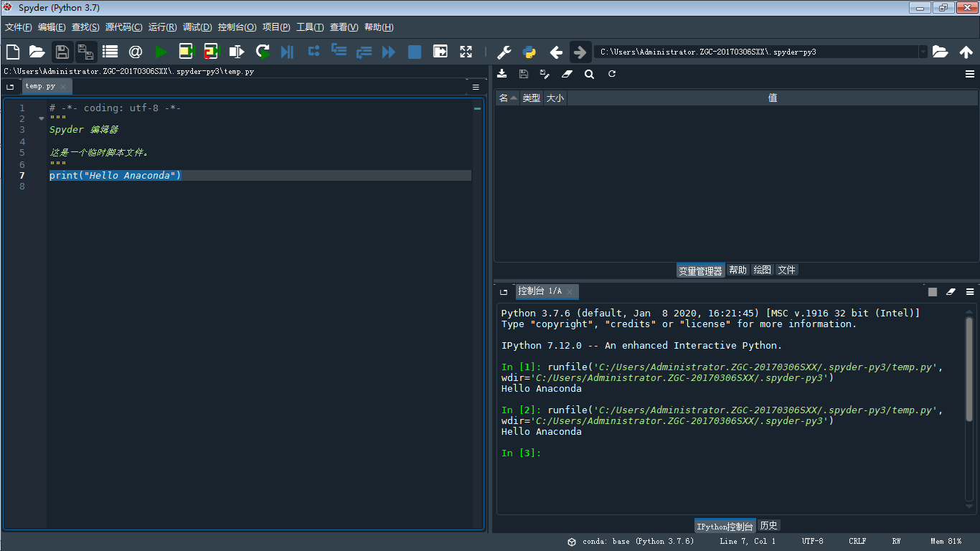Switch to 历史 tab
Viewport: 980px width, 551px height.
769,526
